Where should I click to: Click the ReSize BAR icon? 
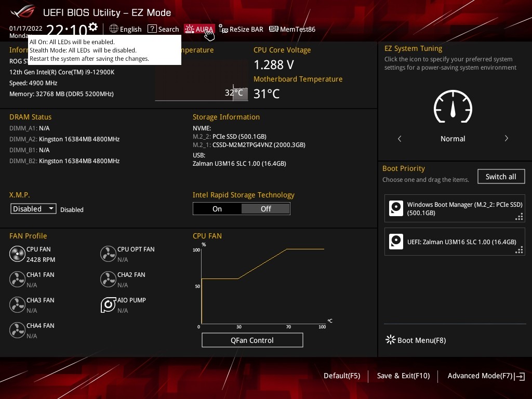pos(223,29)
